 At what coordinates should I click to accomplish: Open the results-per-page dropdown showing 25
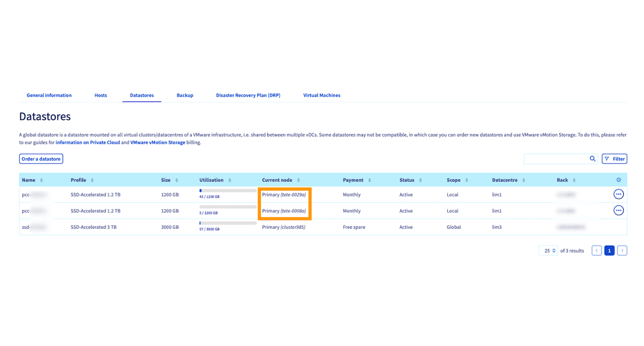[548, 250]
